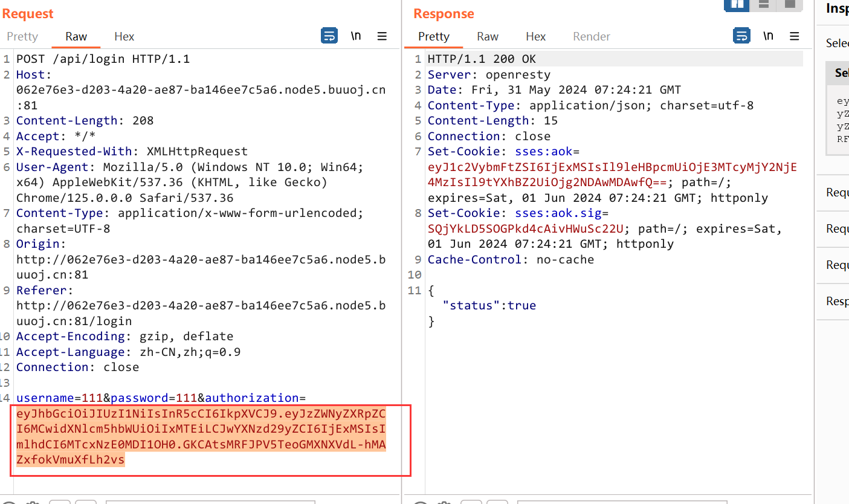Click the 'Accept: */*' request header
Screen dimensions: 849x504
point(56,137)
